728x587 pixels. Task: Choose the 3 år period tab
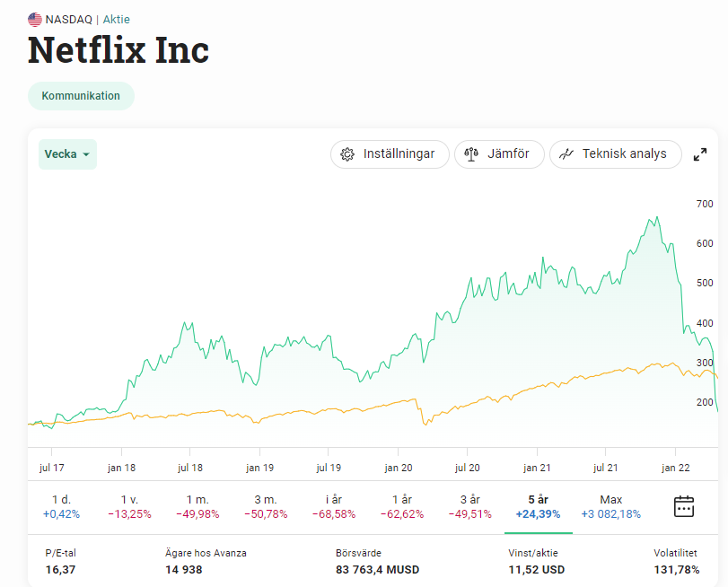click(x=469, y=506)
